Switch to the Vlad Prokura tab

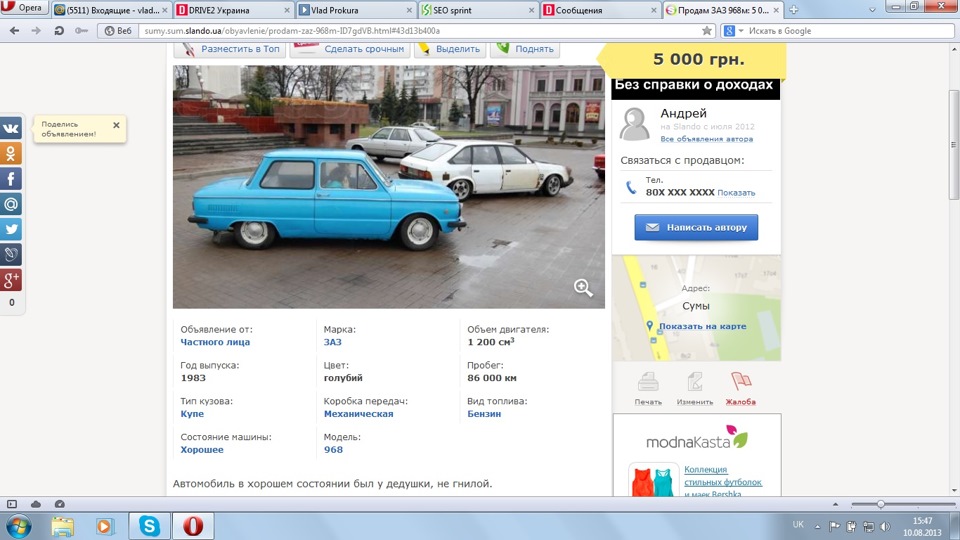[x=355, y=10]
